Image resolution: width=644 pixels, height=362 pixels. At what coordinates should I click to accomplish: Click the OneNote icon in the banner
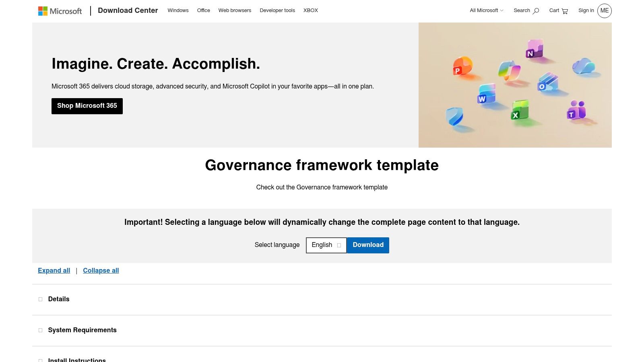pos(535,49)
